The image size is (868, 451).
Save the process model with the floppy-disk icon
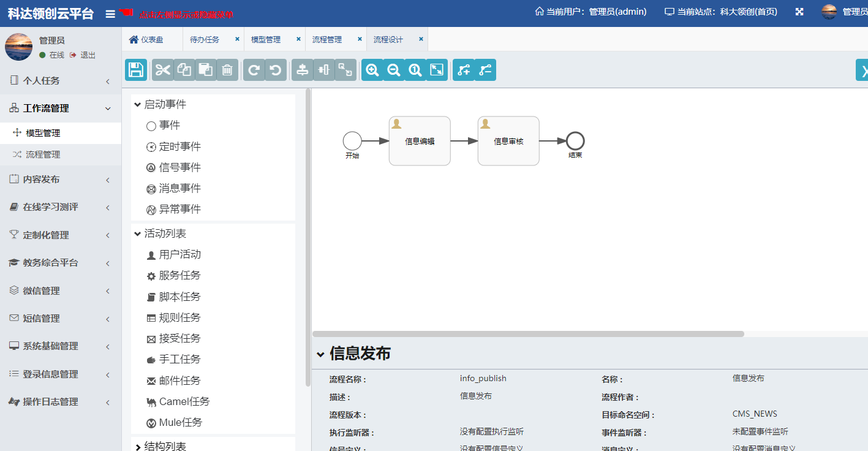136,70
